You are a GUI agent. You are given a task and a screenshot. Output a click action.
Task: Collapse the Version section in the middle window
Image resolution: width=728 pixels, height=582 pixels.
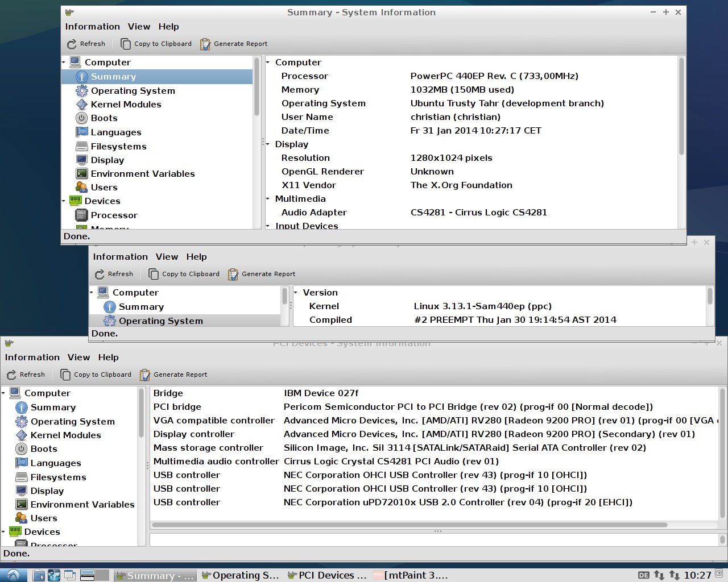[x=296, y=293]
